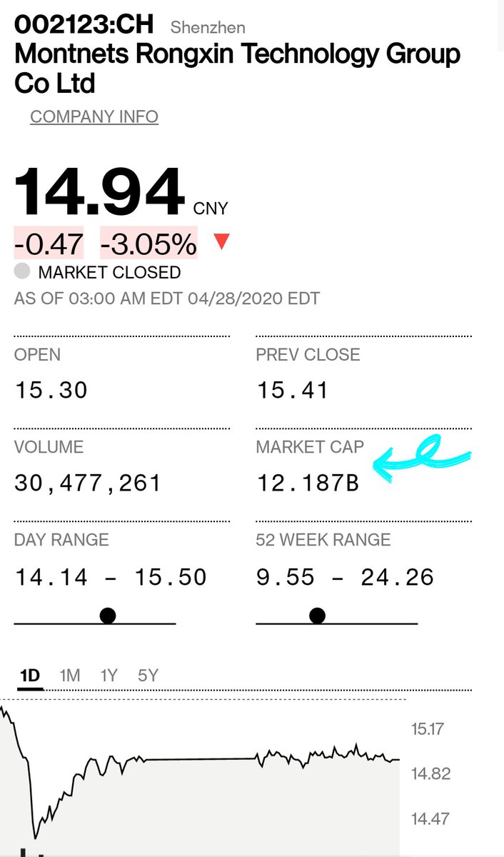Click the red down-triangle change indicator

click(x=221, y=243)
